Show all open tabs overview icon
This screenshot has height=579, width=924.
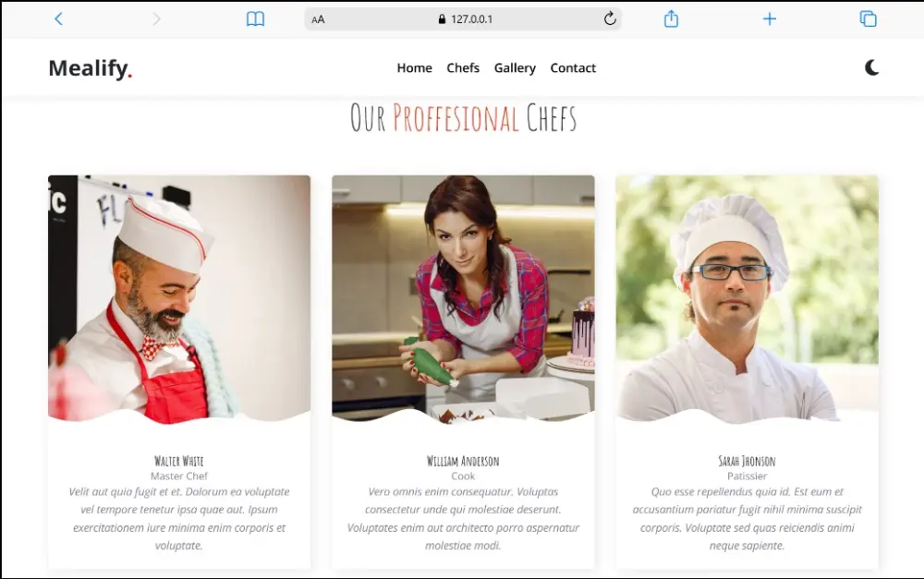click(868, 18)
